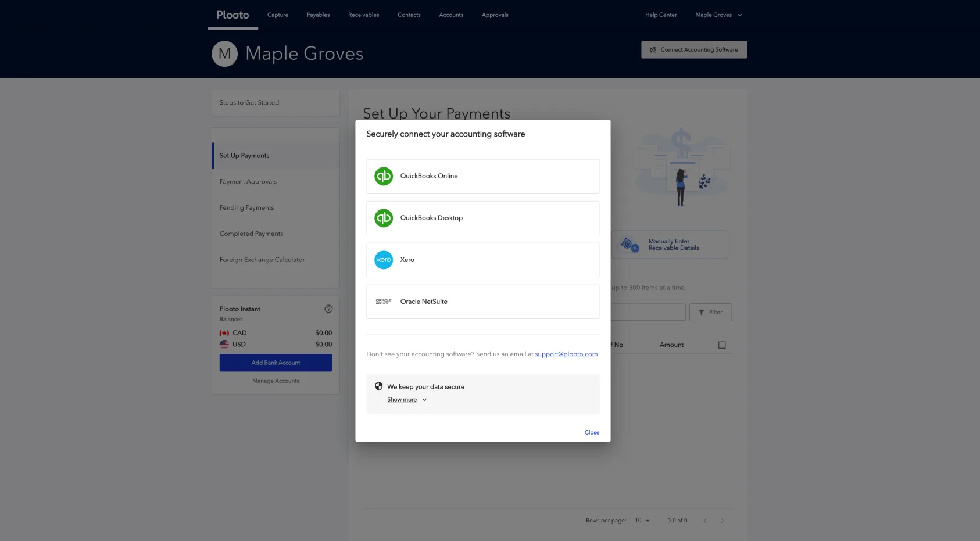The height and width of the screenshot is (541, 980).
Task: Click the Canadian flag icon beside CAD
Action: point(224,333)
